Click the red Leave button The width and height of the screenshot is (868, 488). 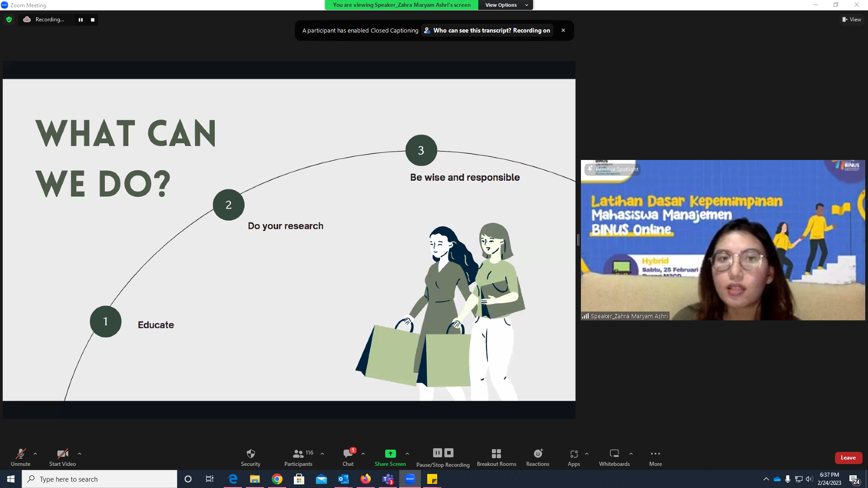(848, 458)
